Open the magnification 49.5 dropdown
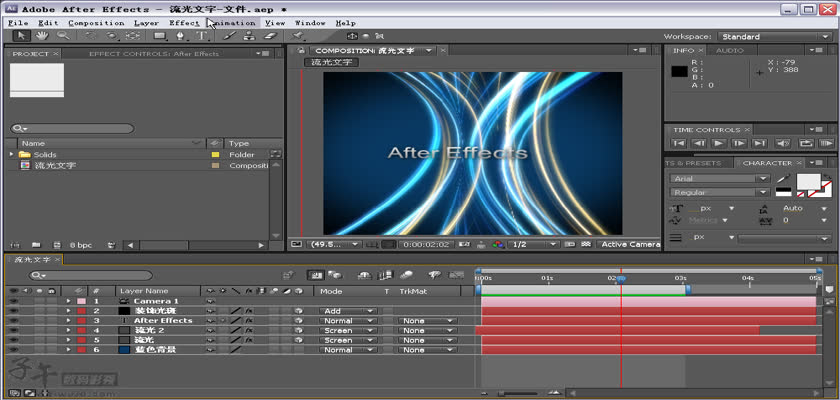 click(x=333, y=244)
